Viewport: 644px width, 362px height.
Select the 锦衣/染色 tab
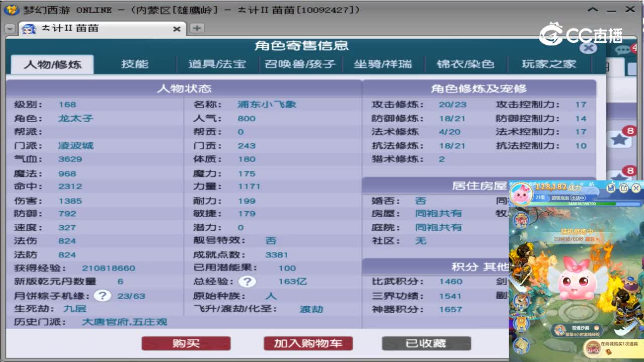coord(466,64)
